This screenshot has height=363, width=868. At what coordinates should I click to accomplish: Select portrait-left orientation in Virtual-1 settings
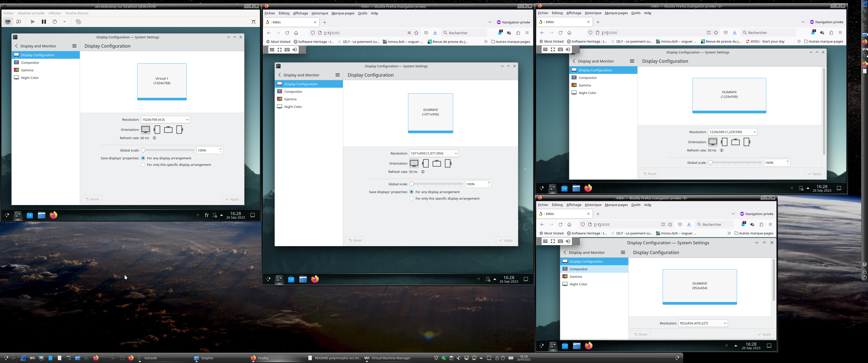[x=157, y=130]
